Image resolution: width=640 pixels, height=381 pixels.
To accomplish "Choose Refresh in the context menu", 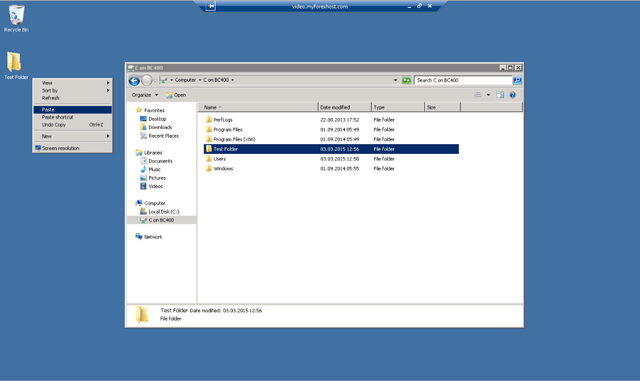I will click(72, 98).
